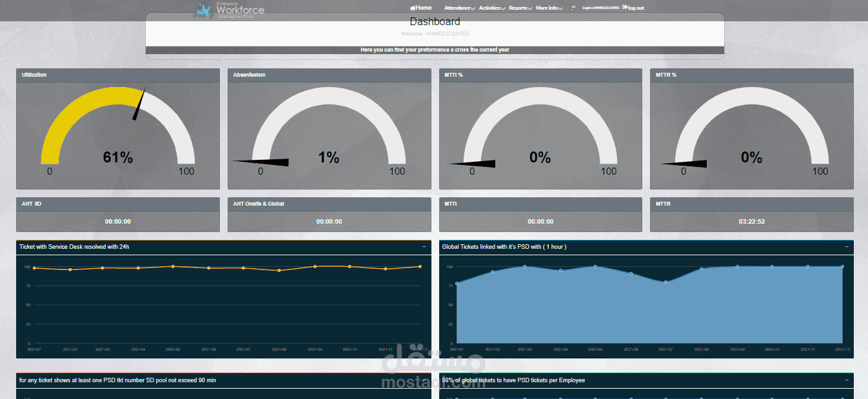Click the Dashboard page title

[435, 22]
